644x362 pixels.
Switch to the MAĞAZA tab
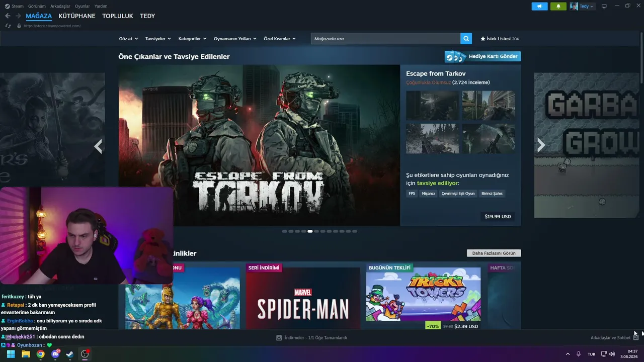(x=39, y=16)
